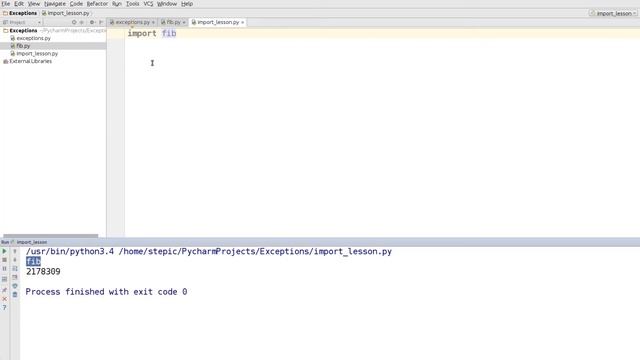The width and height of the screenshot is (640, 360).
Task: Open the Tools menu
Action: click(132, 4)
